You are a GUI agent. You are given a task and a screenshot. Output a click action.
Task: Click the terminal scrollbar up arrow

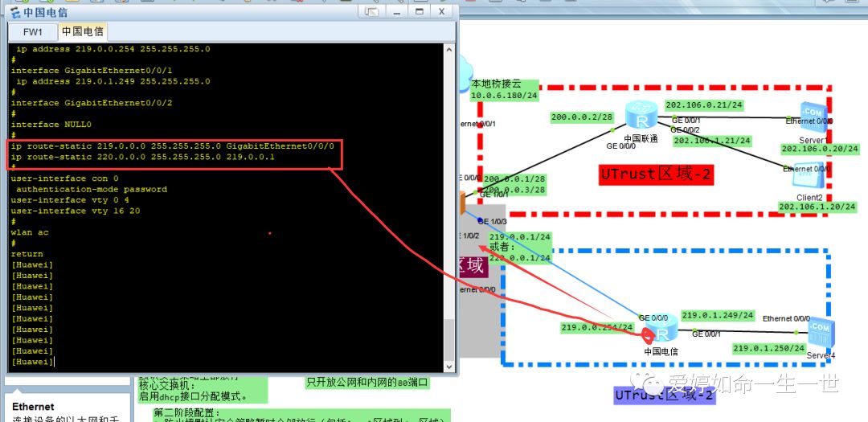pyautogui.click(x=449, y=50)
